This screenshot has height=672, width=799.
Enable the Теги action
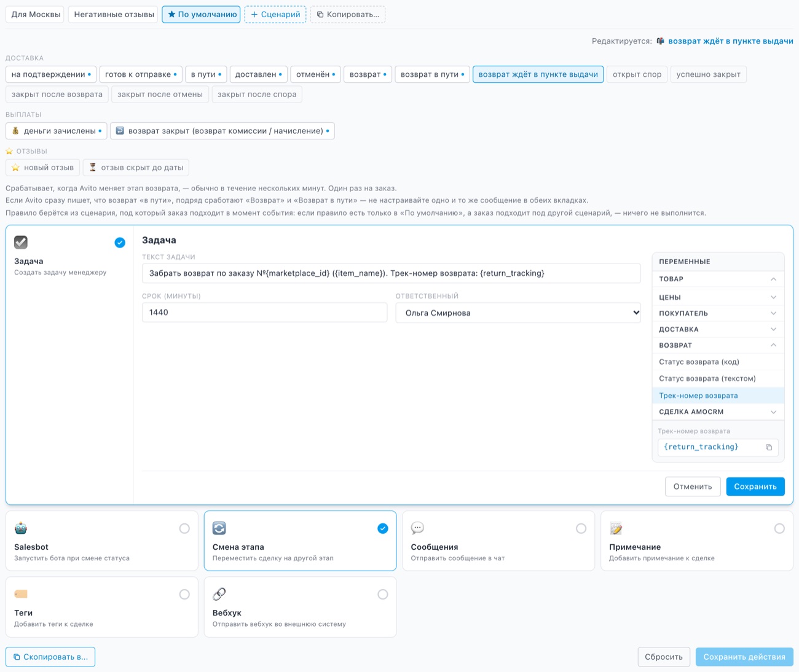184,594
